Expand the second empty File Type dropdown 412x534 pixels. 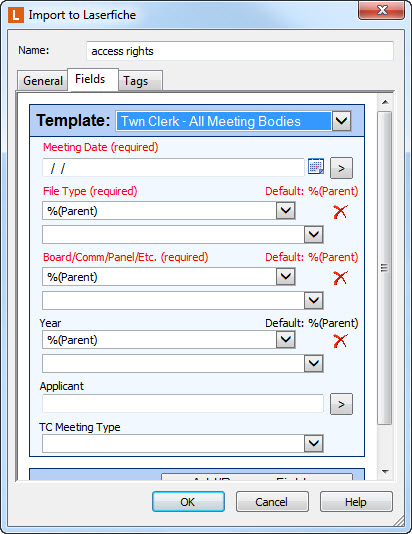tap(313, 234)
